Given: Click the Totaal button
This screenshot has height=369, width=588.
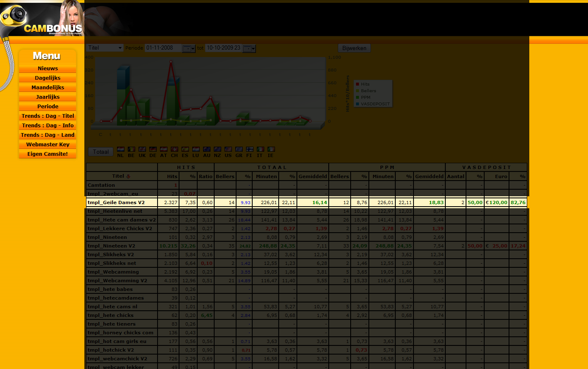Looking at the screenshot, I should pyautogui.click(x=101, y=152).
